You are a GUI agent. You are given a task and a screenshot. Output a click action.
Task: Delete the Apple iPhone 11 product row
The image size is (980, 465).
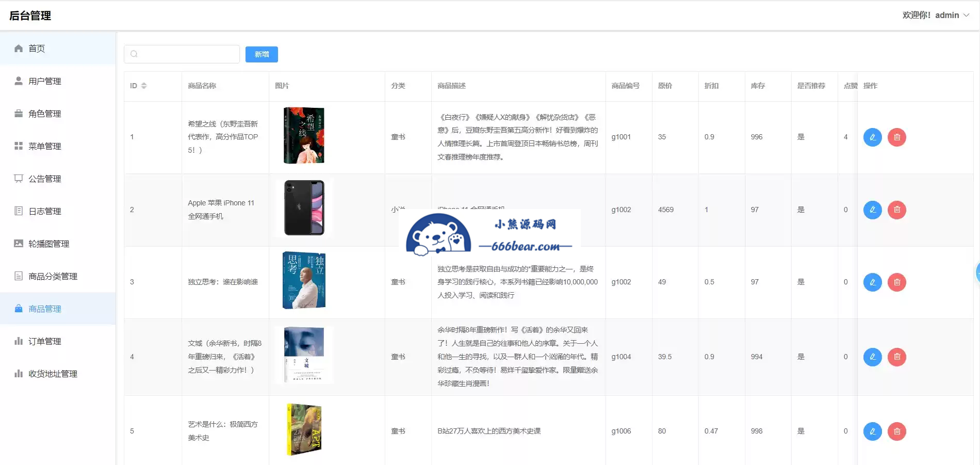coord(896,210)
